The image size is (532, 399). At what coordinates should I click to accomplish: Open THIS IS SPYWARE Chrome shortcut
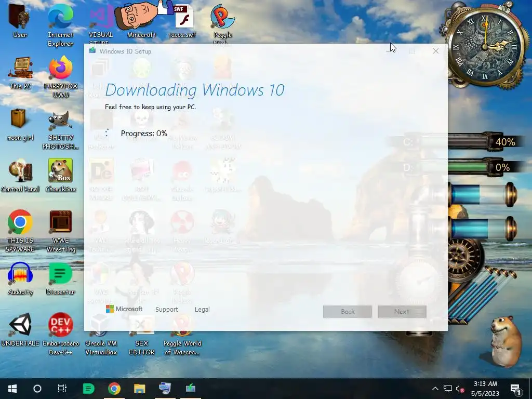[x=20, y=231]
